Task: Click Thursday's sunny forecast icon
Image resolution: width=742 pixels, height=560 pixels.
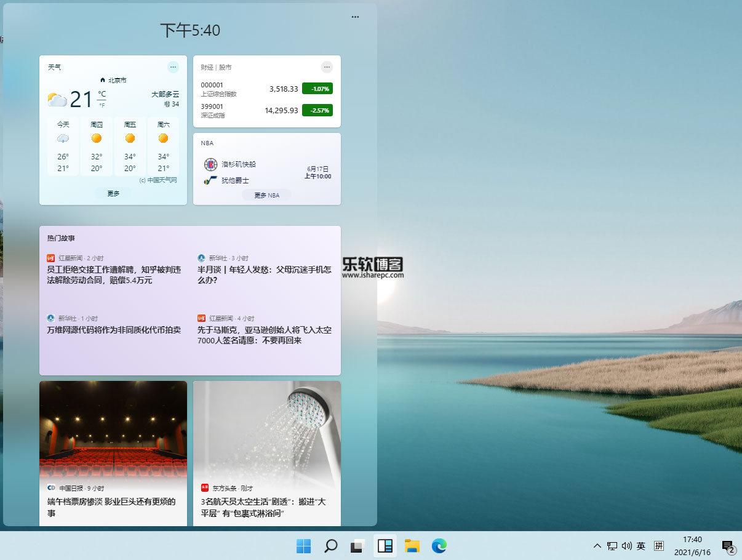Action: pos(97,139)
